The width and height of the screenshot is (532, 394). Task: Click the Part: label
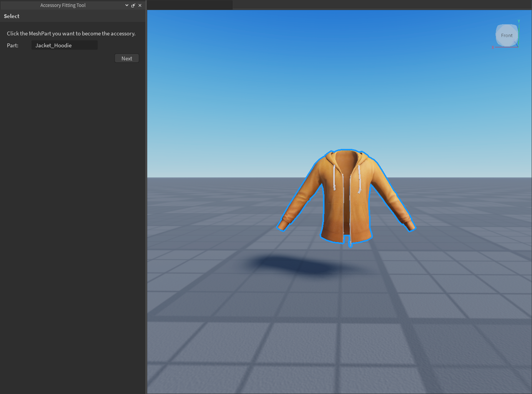13,45
